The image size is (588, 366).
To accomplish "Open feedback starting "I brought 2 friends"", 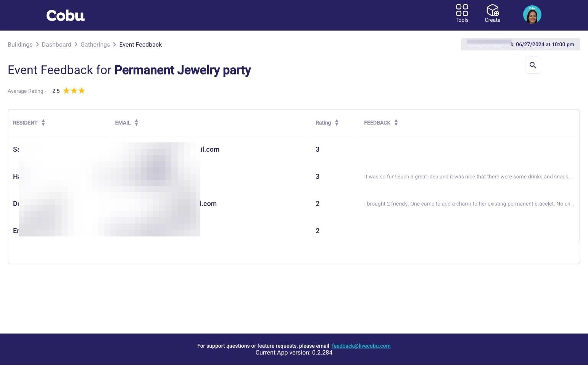I will (469, 204).
